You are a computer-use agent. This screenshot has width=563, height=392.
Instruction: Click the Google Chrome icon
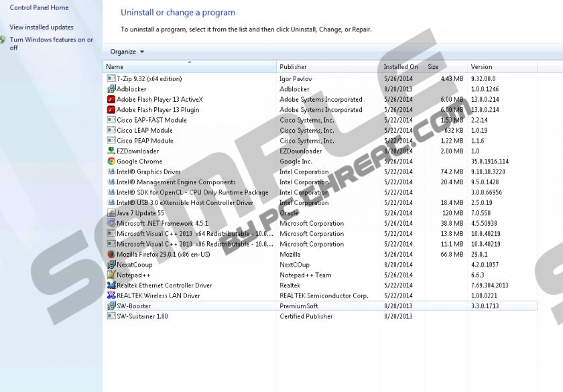click(111, 161)
